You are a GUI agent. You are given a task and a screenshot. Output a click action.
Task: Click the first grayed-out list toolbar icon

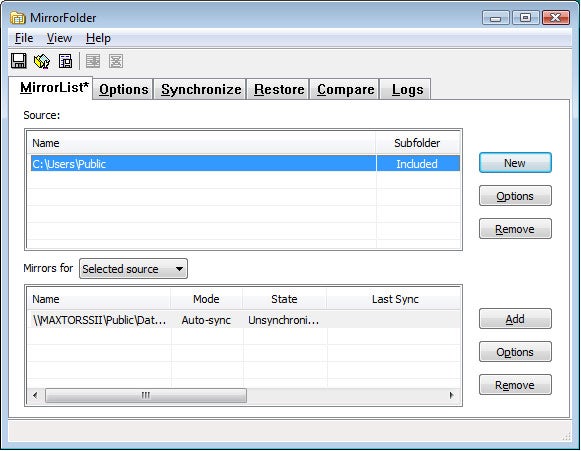[93, 61]
